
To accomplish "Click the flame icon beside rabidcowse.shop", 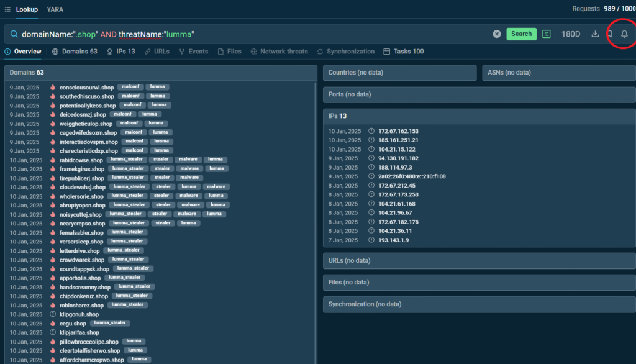I will [53, 160].
